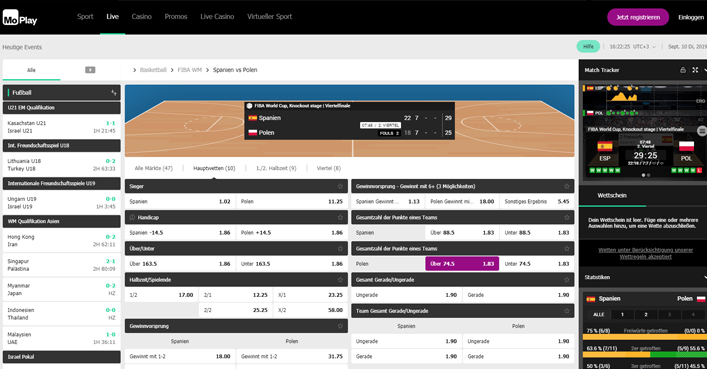This screenshot has height=369, width=707.
Task: Select Halbzeit/Spielende 2/2 at 25.25
Action: click(x=236, y=310)
